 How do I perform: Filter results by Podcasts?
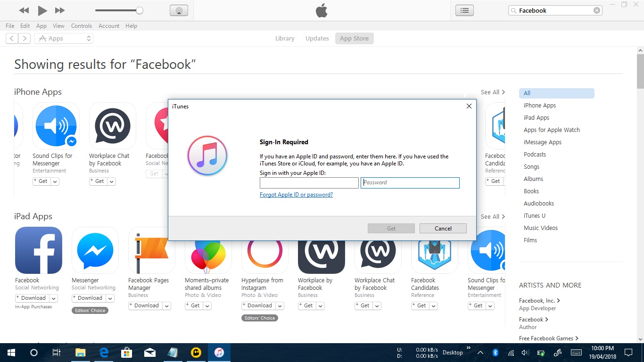[535, 155]
